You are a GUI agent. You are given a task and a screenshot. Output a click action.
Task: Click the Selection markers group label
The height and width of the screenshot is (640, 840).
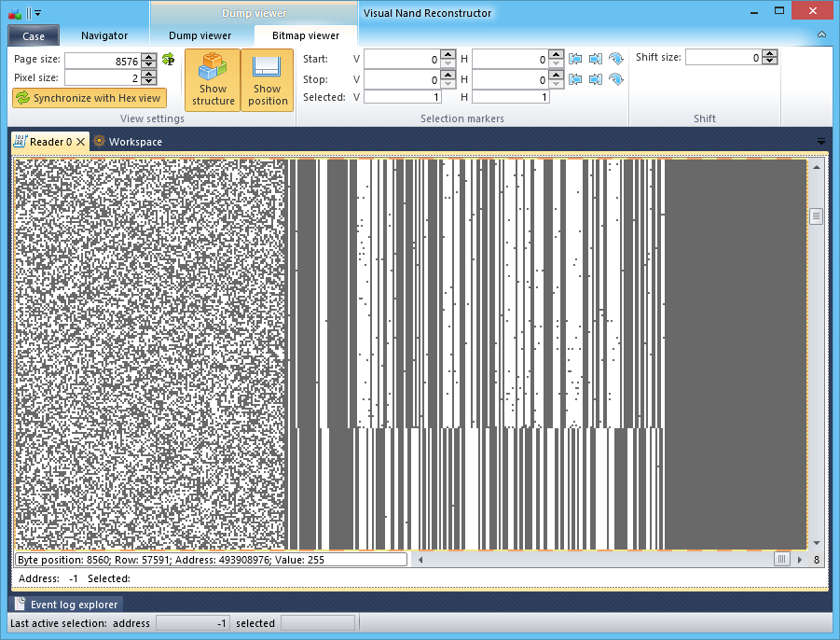click(x=461, y=118)
